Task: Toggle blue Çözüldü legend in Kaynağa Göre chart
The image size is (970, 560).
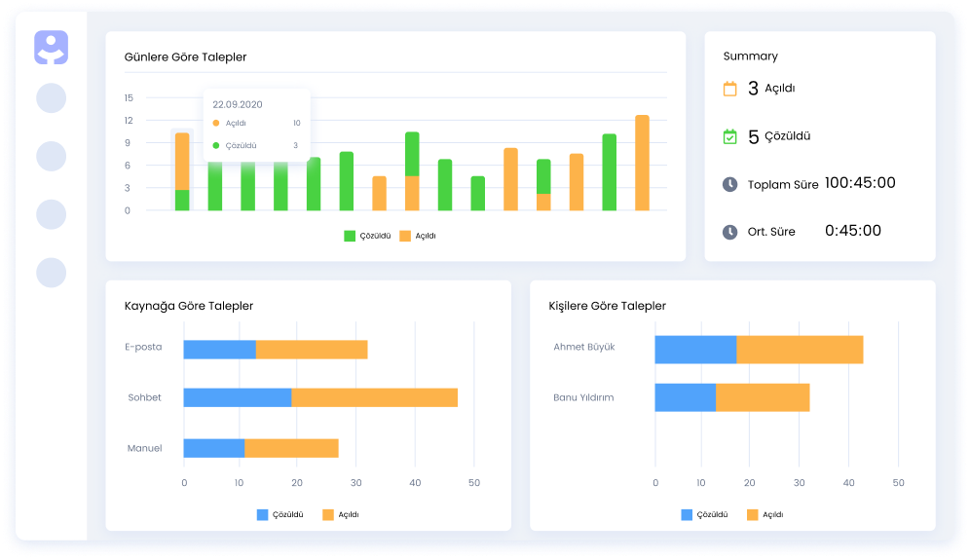Action: (x=280, y=514)
